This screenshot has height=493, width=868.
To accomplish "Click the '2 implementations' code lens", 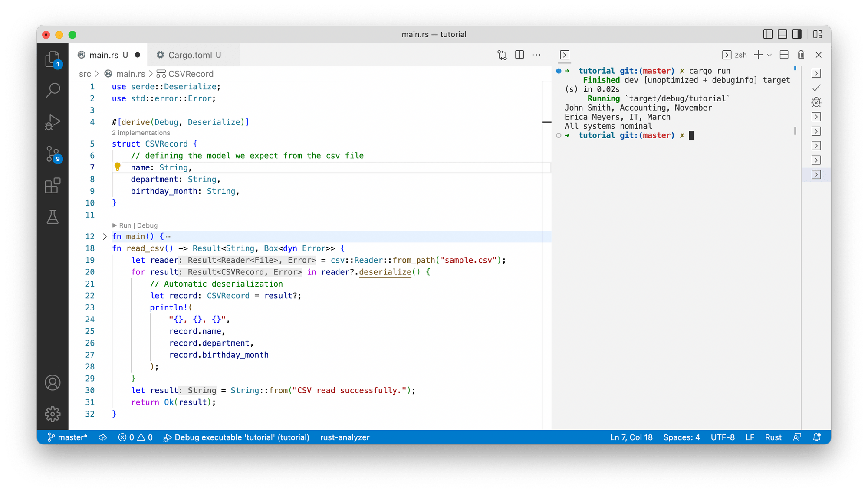I will coord(141,133).
